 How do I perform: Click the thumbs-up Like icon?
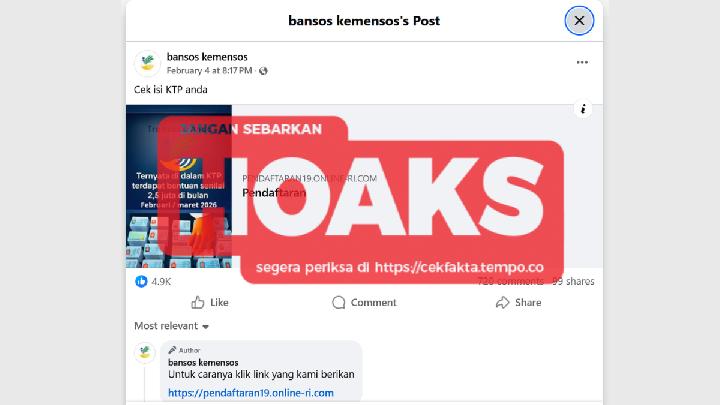pyautogui.click(x=197, y=302)
